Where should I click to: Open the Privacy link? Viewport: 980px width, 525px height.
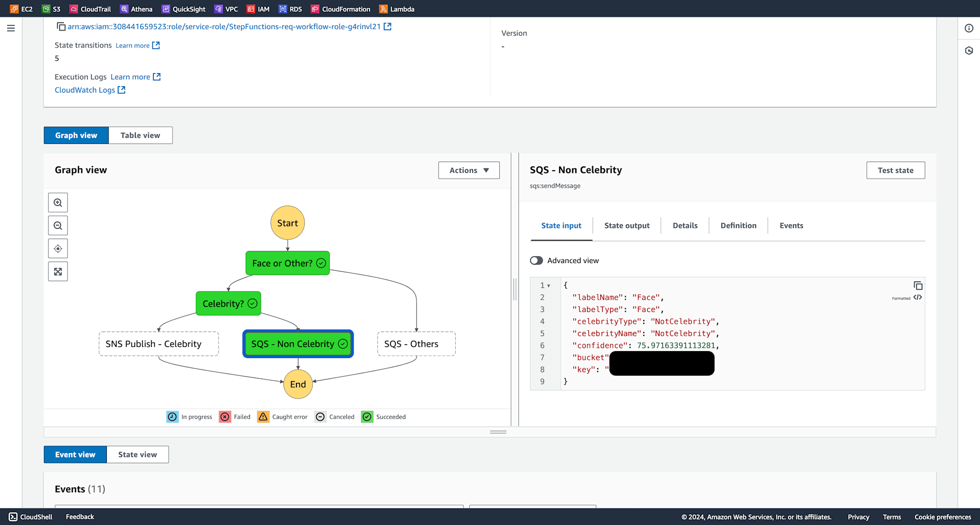[x=858, y=517]
